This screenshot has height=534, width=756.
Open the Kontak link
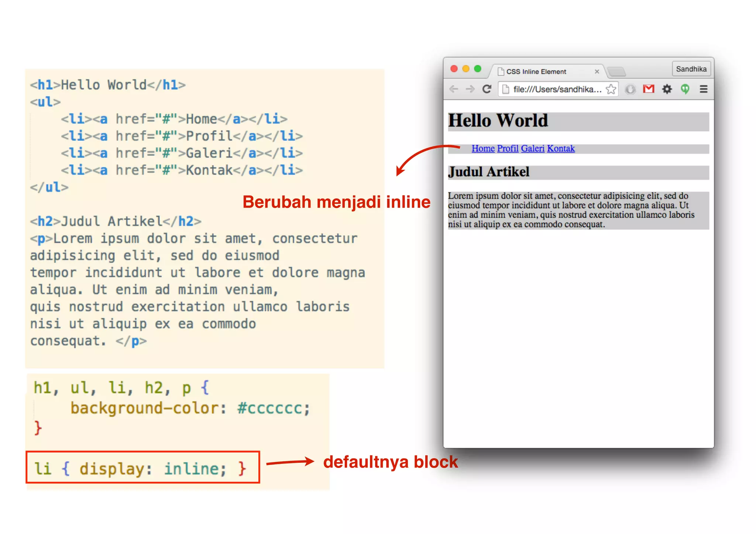(x=561, y=149)
